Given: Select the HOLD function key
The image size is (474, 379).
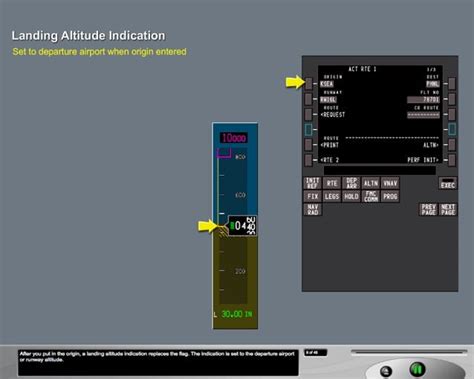Looking at the screenshot, I should 351,196.
